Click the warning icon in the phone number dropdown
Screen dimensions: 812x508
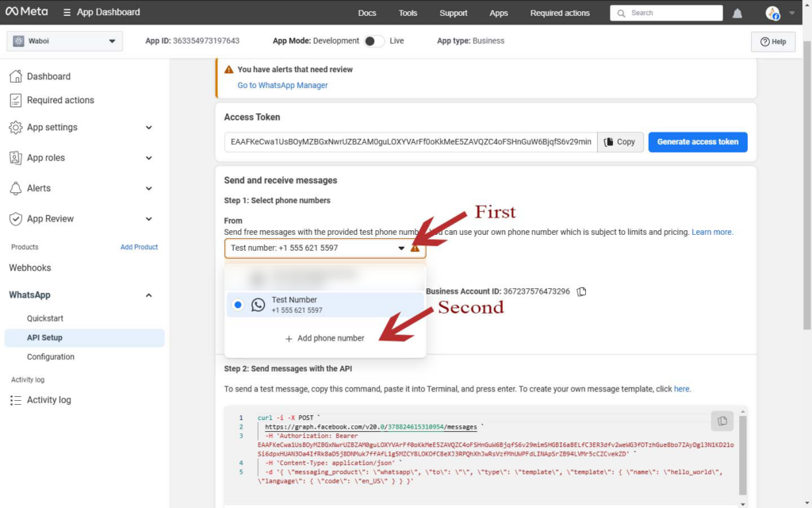(x=415, y=248)
